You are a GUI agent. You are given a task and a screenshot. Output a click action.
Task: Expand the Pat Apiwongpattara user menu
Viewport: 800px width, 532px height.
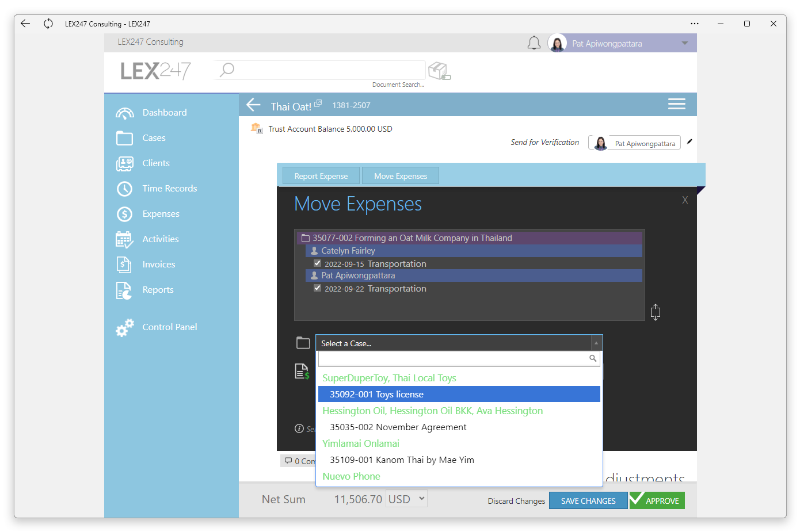(x=685, y=43)
